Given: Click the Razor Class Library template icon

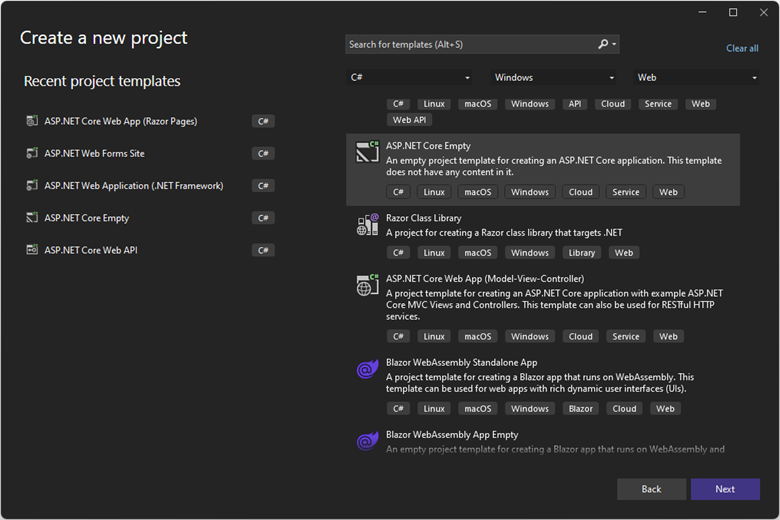Looking at the screenshot, I should pyautogui.click(x=367, y=225).
